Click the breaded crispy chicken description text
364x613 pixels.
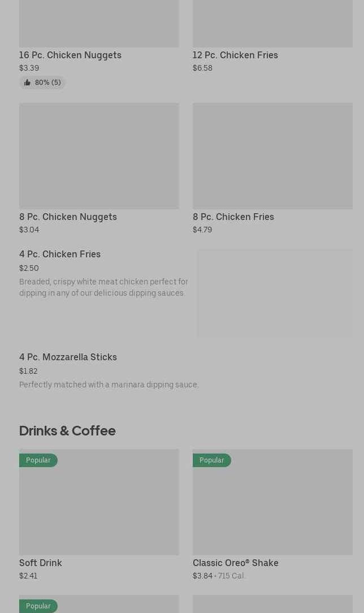[103, 287]
